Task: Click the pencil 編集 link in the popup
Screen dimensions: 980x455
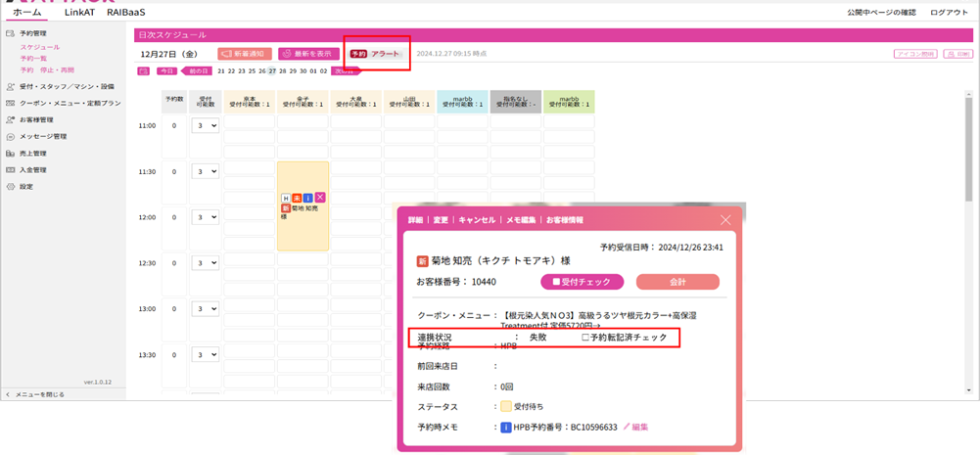Action: tap(635, 427)
